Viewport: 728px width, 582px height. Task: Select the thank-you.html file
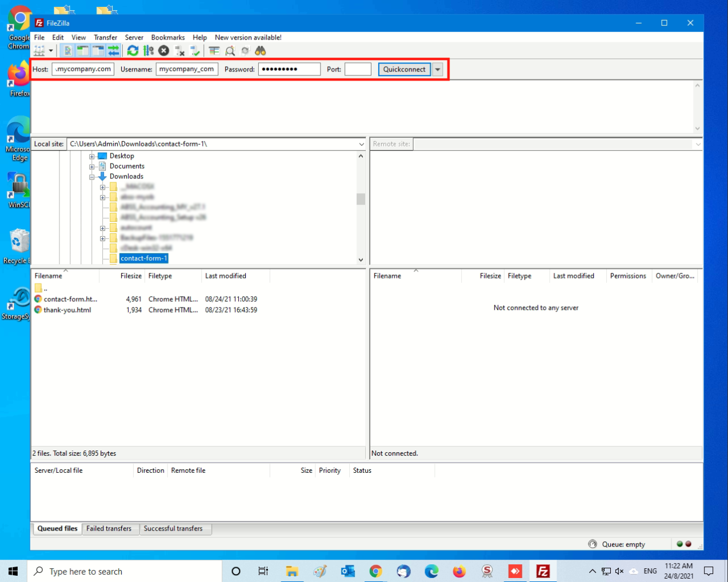(x=67, y=310)
